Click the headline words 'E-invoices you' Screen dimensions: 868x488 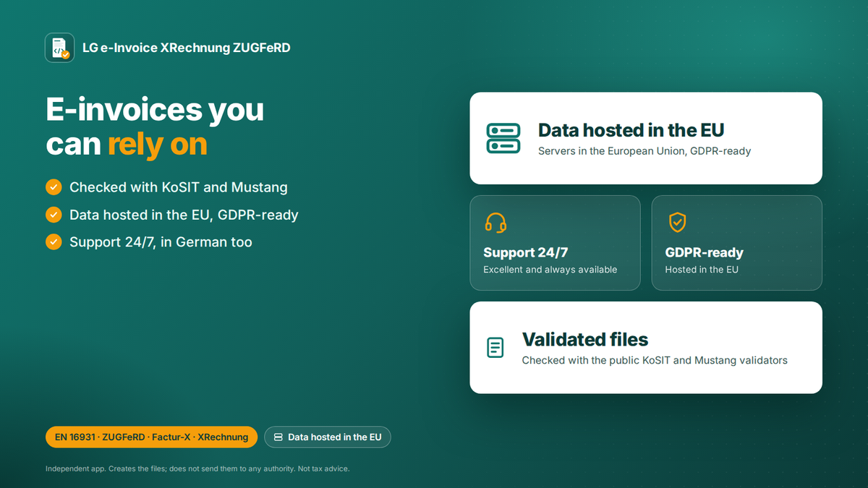pos(155,109)
